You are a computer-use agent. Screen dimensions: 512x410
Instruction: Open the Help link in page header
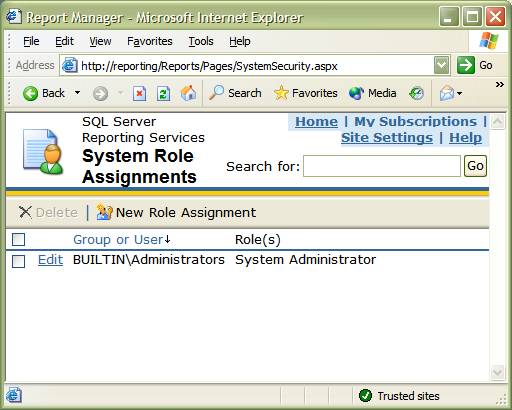(x=465, y=137)
